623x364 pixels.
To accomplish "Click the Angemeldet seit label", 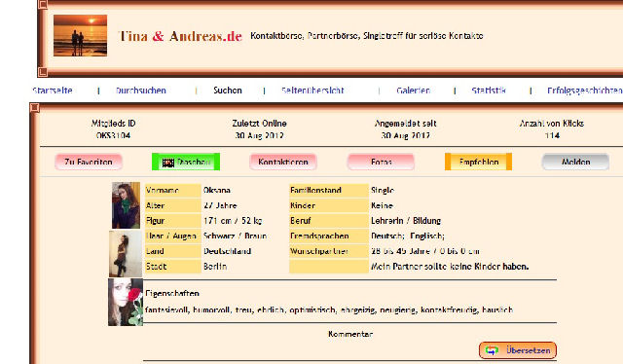I will pyautogui.click(x=405, y=124).
